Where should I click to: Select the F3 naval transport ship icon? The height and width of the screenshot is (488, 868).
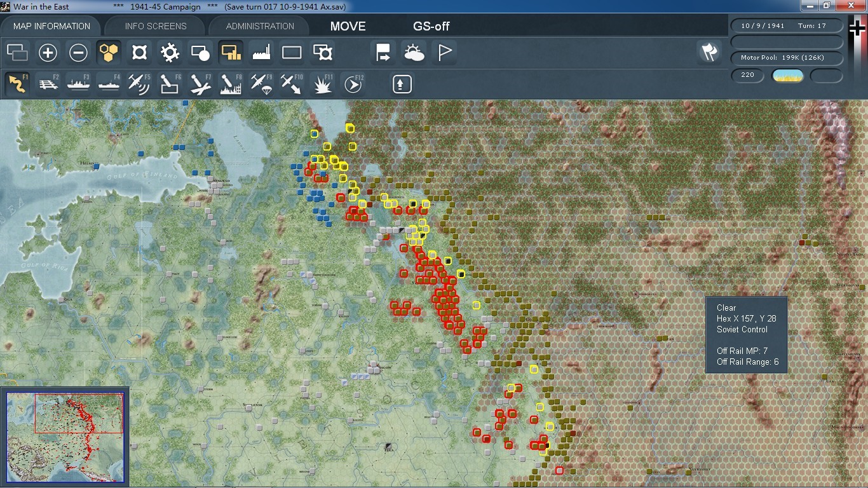click(x=78, y=84)
